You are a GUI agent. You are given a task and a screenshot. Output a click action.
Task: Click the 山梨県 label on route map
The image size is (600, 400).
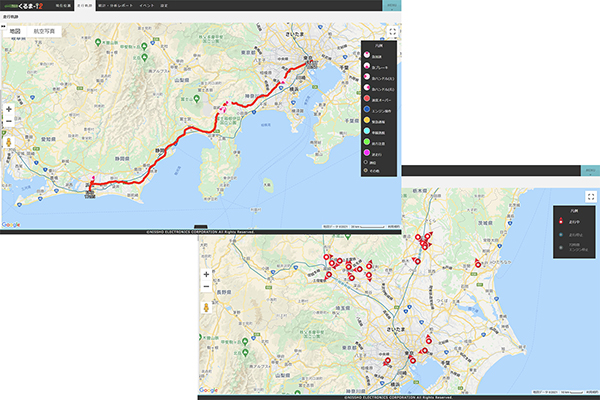[182, 80]
